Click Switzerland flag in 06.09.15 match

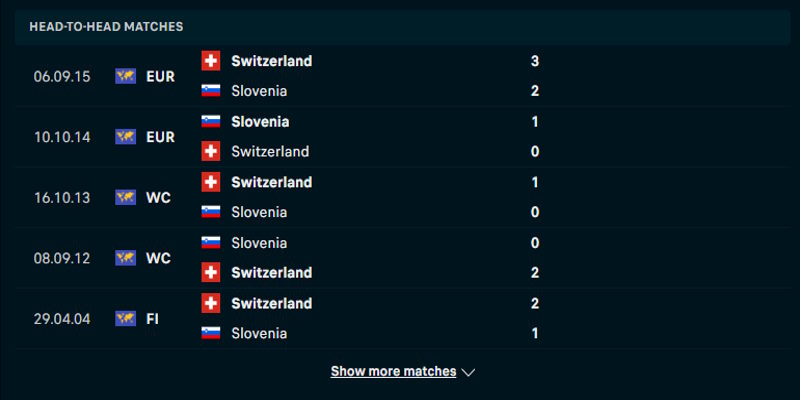210,61
